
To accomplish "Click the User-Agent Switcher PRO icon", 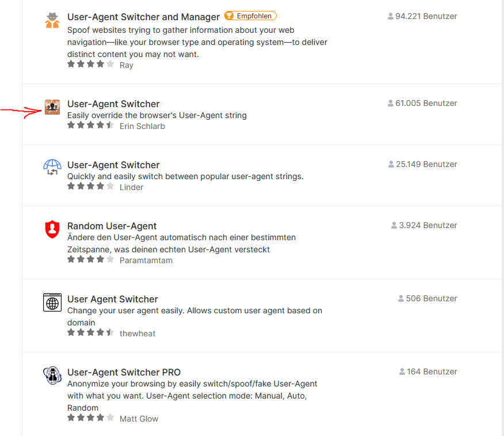I will 52,376.
